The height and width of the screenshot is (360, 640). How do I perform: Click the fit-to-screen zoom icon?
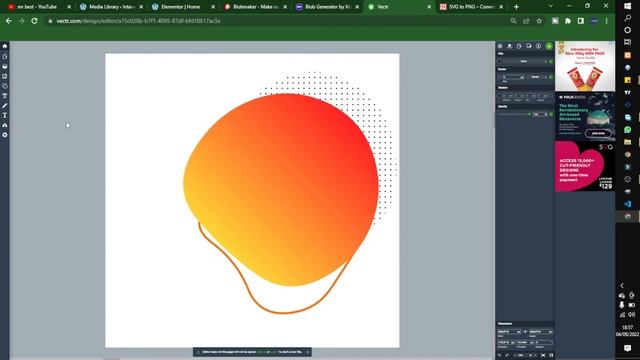tap(543, 356)
